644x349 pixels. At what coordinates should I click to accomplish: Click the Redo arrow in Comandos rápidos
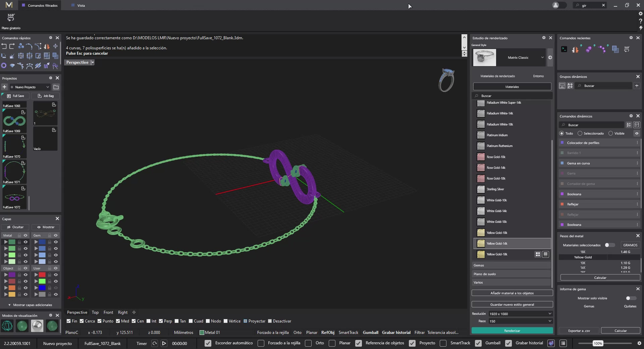12,46
